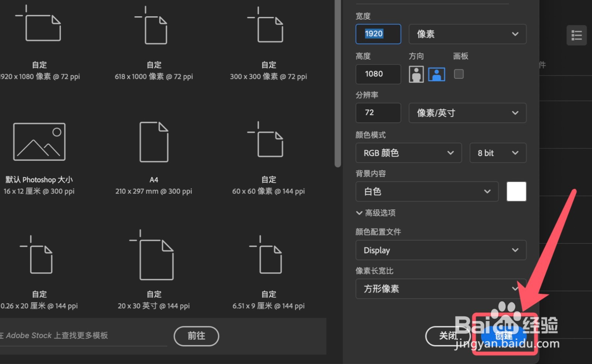592x364 pixels.
Task: Click the text 210 x 297 mm @ 300 ppi
Action: click(x=154, y=191)
